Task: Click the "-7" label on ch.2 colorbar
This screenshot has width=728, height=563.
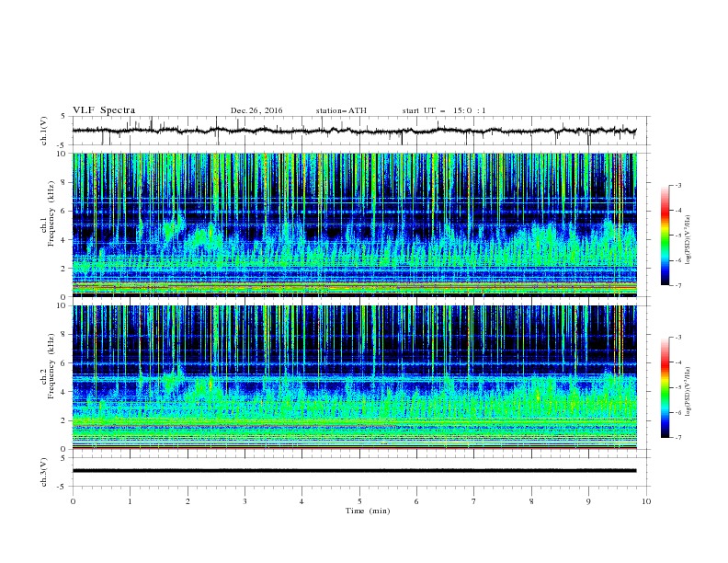Action: (x=678, y=438)
